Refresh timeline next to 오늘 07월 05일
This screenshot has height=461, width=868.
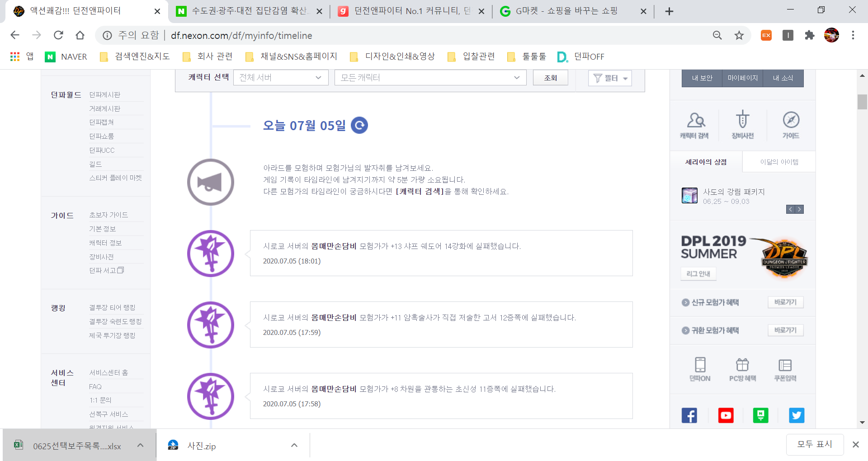pos(359,125)
